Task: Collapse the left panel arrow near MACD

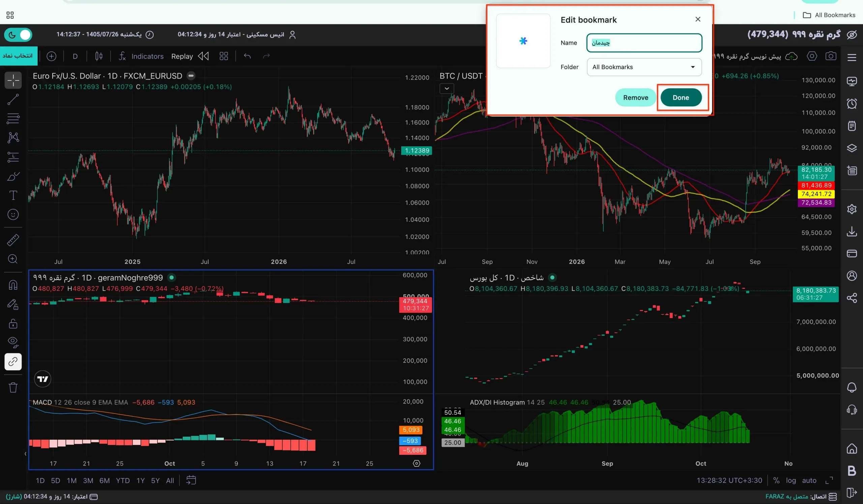Action: pyautogui.click(x=25, y=454)
